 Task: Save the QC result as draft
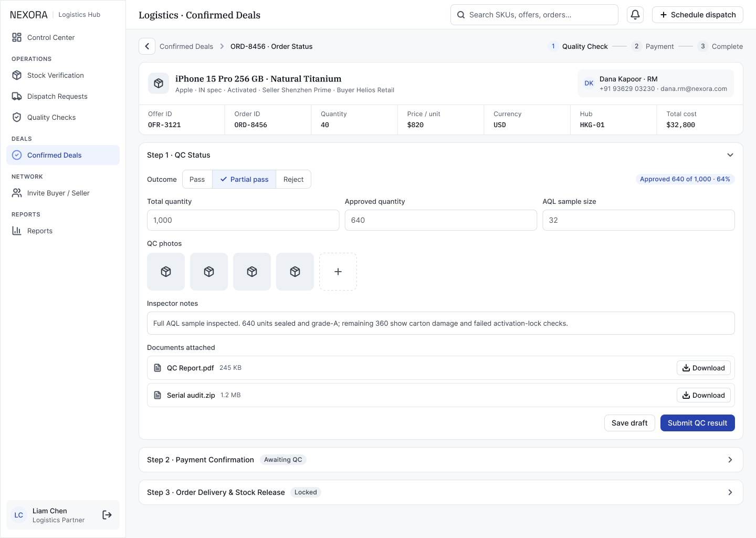tap(629, 423)
